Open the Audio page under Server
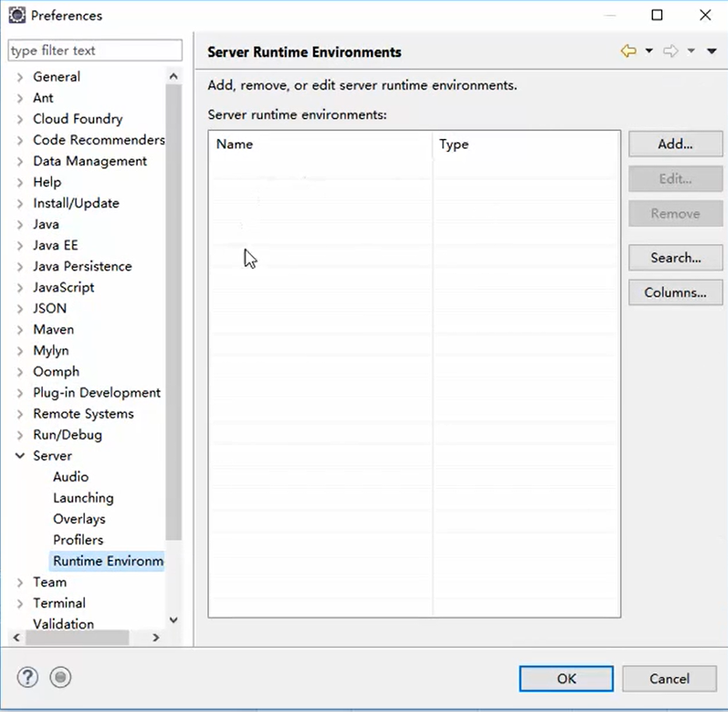This screenshot has height=712, width=728. pyautogui.click(x=71, y=477)
